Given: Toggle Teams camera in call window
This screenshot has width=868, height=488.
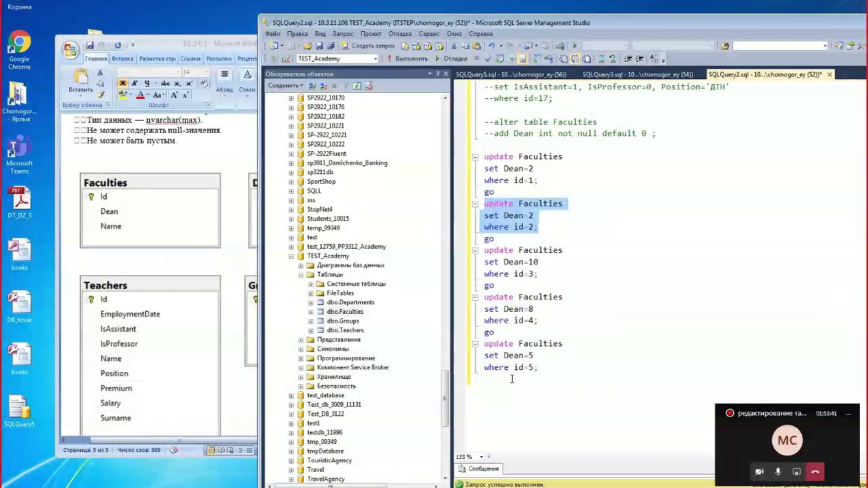Looking at the screenshot, I should click(759, 472).
